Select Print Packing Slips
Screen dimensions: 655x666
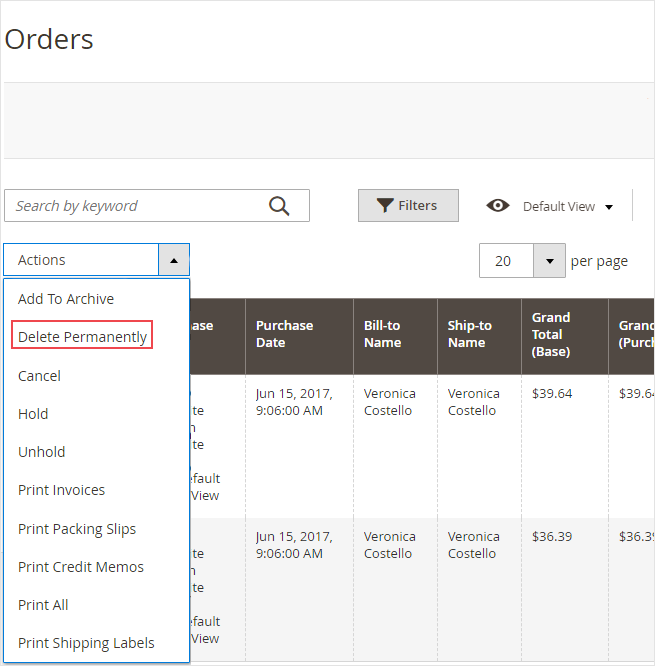tap(77, 529)
